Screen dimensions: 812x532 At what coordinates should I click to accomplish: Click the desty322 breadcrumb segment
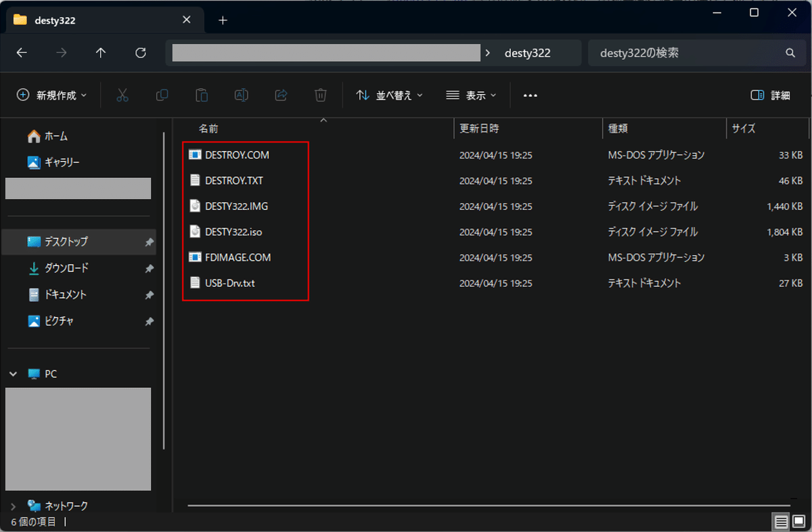coord(528,53)
